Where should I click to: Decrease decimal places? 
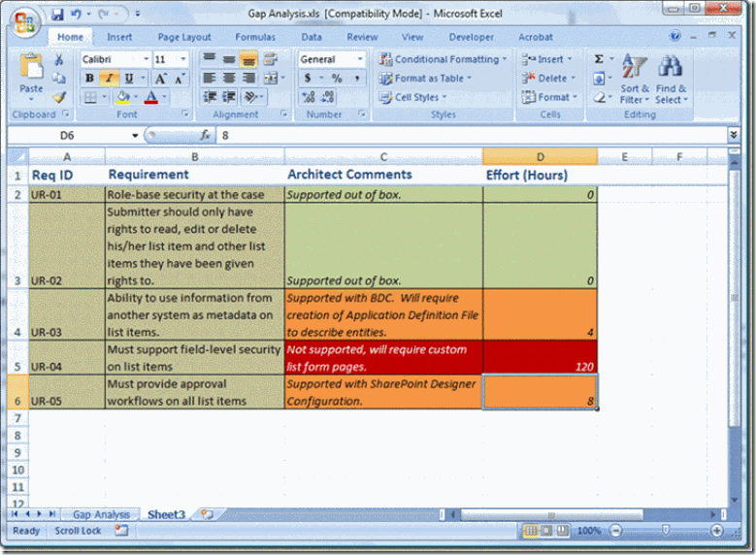click(x=327, y=97)
